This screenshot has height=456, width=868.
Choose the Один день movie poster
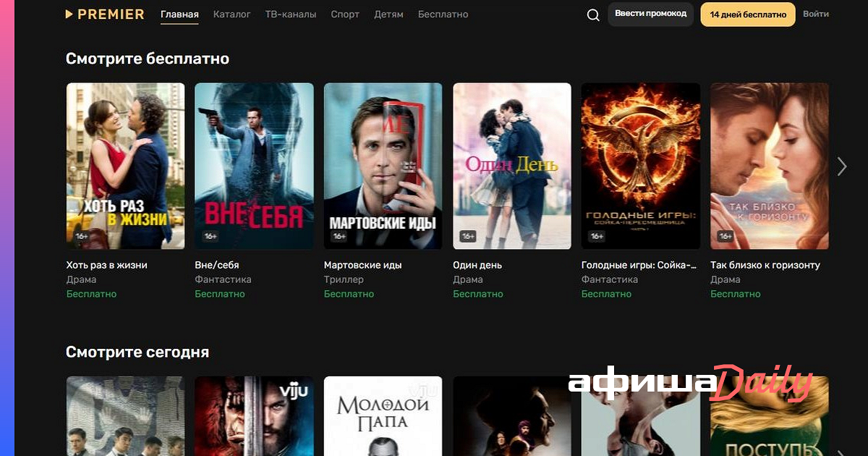[x=512, y=166]
